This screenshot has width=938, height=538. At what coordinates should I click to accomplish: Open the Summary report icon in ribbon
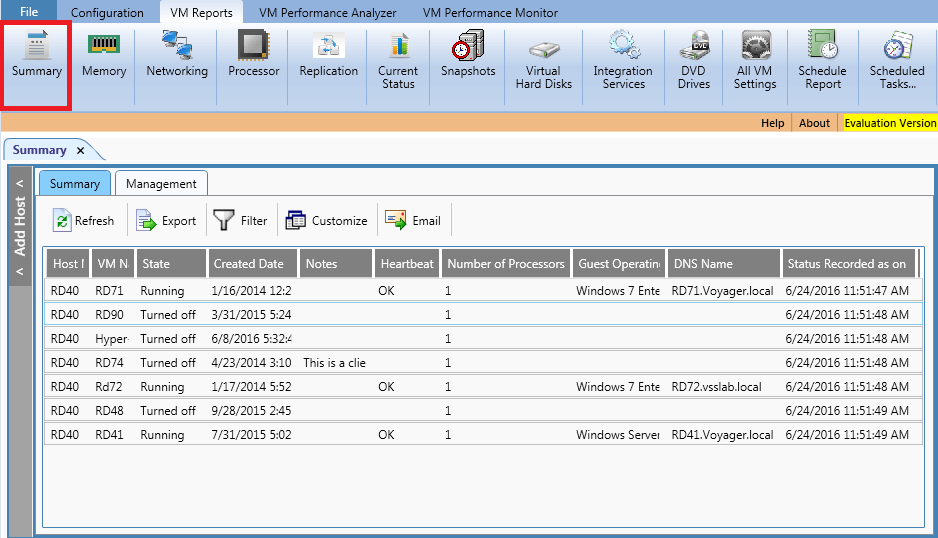point(36,65)
